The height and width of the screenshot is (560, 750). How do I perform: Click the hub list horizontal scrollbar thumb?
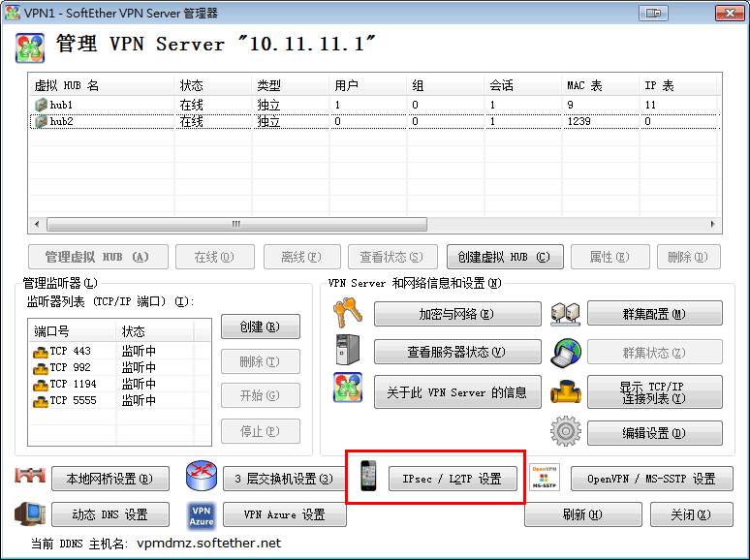(236, 224)
